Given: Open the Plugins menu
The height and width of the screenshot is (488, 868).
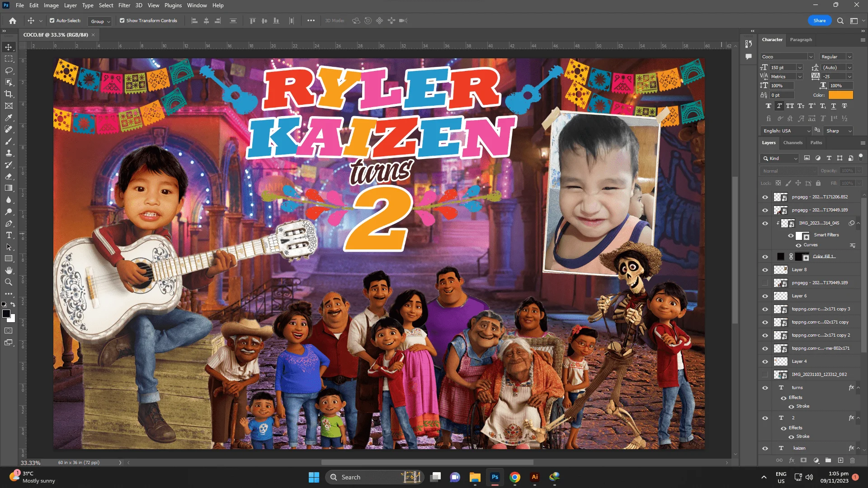Looking at the screenshot, I should tap(173, 5).
